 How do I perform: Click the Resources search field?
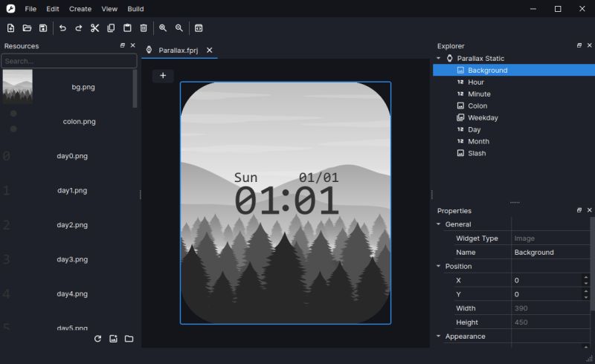68,61
